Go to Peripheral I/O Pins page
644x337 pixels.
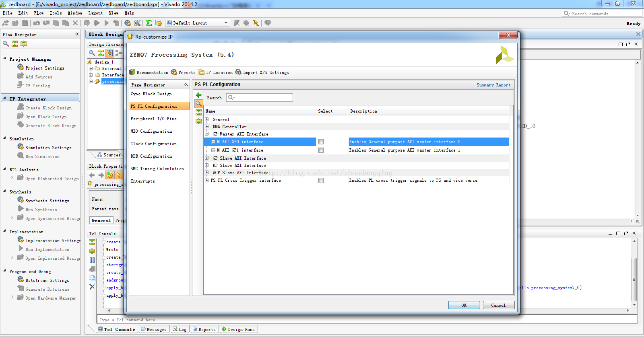(153, 119)
